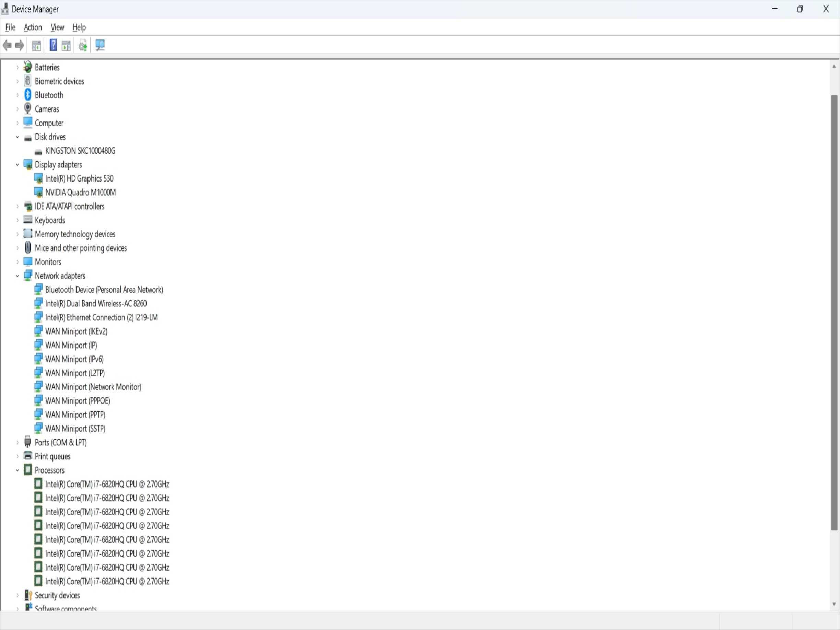Screen dimensions: 840x630
Task: Click the scrollbar up arrow
Action: 834,67
